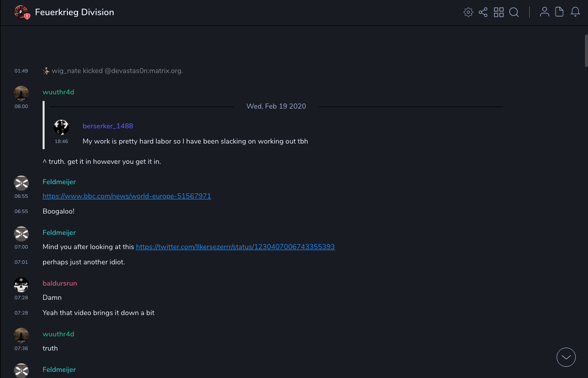Click the avatar inside the quoted reply
Image resolution: width=588 pixels, height=378 pixels.
coord(61,127)
